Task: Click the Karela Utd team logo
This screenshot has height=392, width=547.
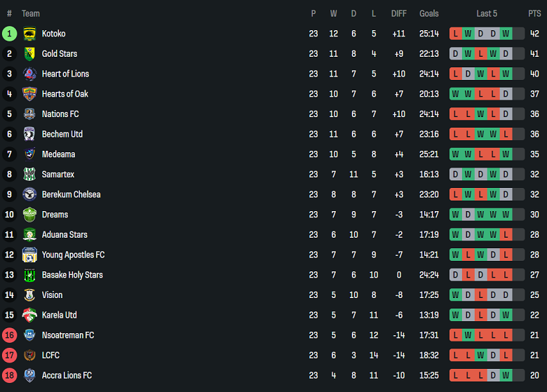Action: point(29,315)
